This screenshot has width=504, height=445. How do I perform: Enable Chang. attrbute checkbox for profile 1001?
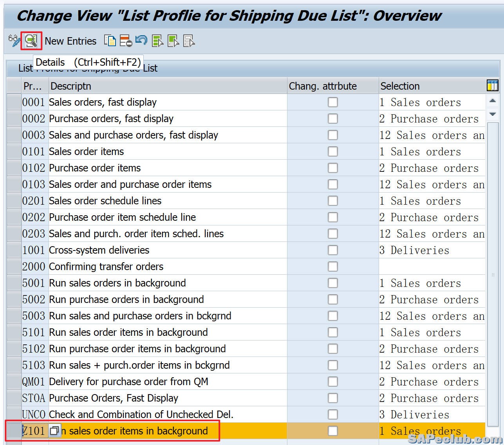tap(332, 250)
